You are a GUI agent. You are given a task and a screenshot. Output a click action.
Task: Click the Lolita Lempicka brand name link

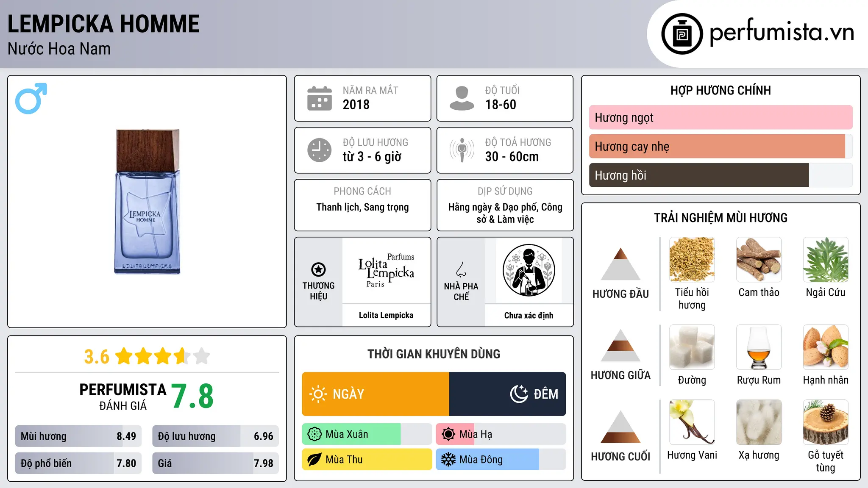[x=386, y=315]
